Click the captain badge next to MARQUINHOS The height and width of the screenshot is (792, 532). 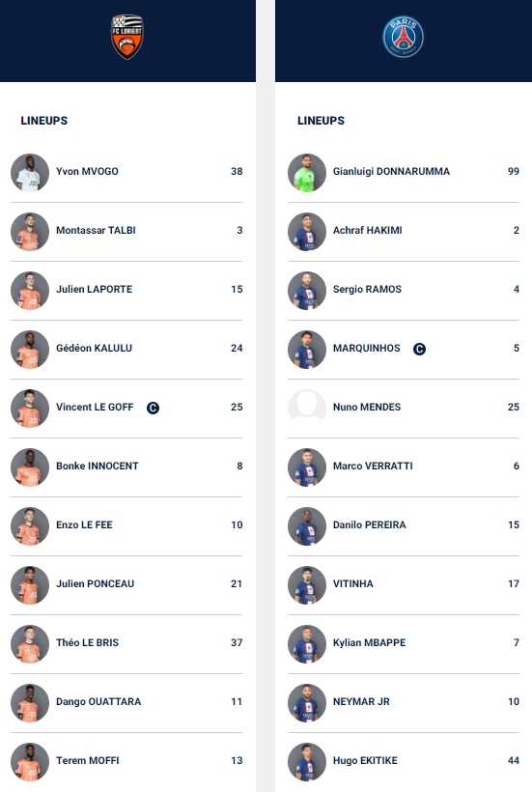(x=419, y=349)
